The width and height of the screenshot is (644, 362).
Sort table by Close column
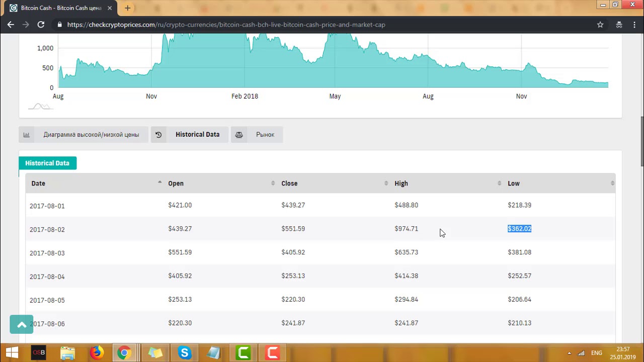(334, 183)
